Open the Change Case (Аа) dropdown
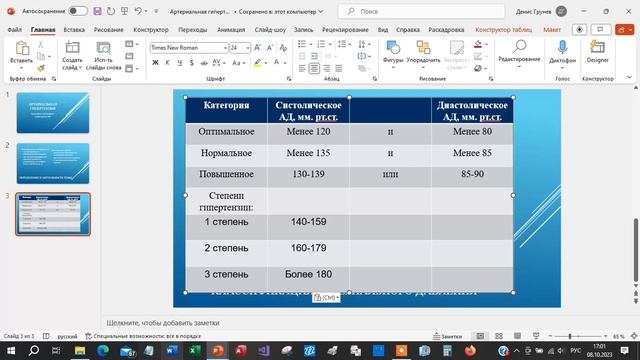Viewport: 640px width, 360px height. [239, 63]
